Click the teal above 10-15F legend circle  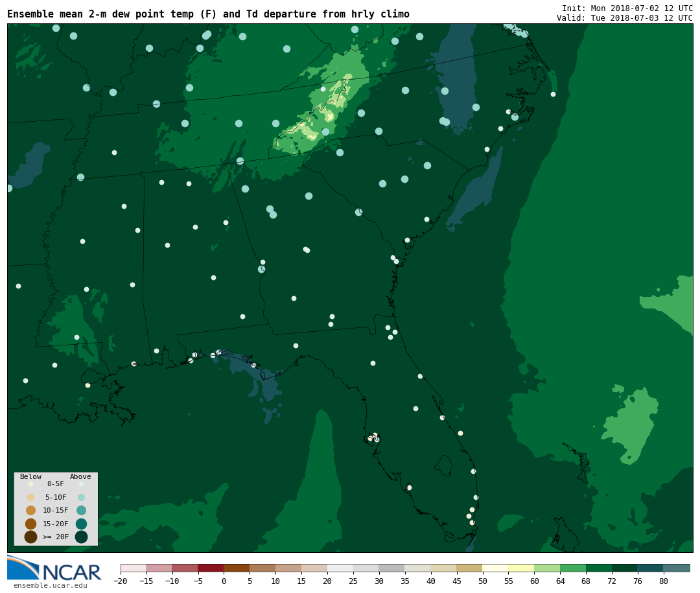click(x=81, y=511)
